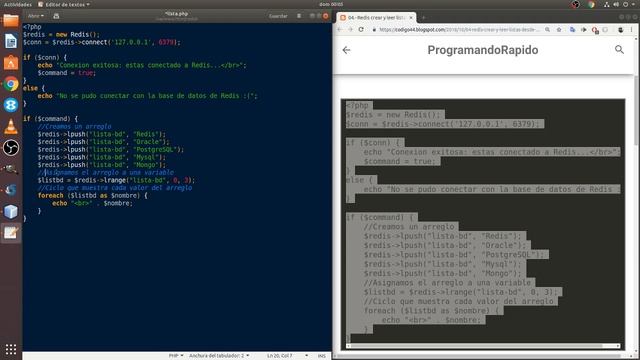
Task: Open the blue S app in dock
Action: [x=11, y=105]
